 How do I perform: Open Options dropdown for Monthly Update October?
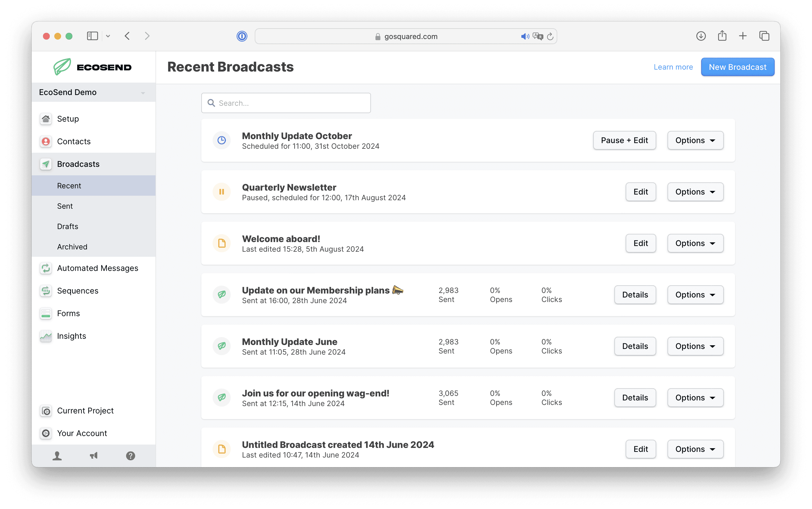695,140
